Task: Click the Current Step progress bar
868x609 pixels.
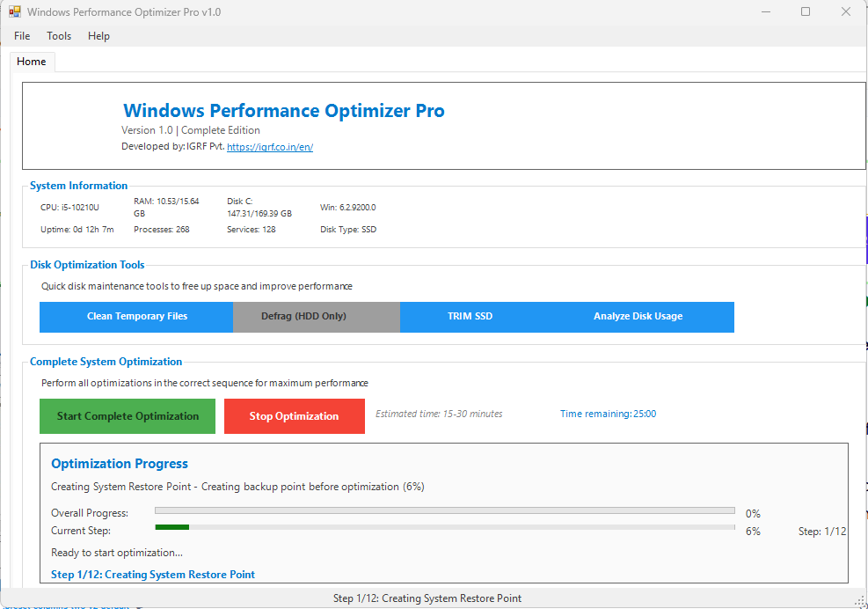Action: tap(444, 528)
